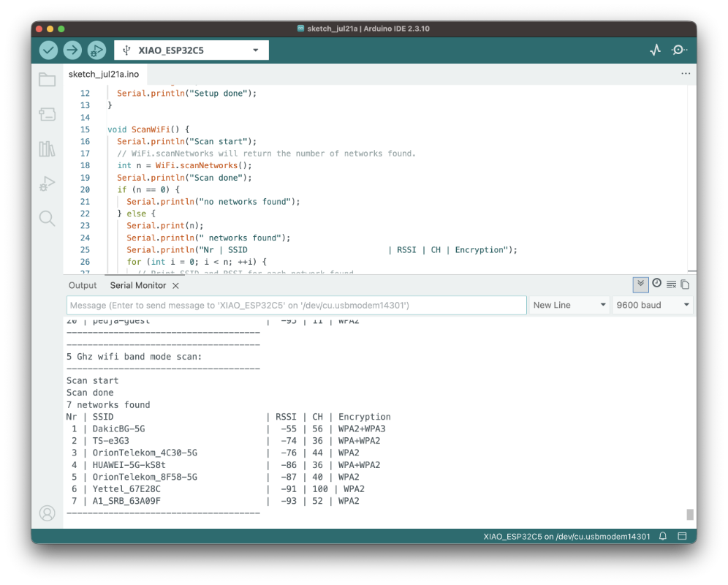728x585 pixels.
Task: Click the serial message input field
Action: 296,305
